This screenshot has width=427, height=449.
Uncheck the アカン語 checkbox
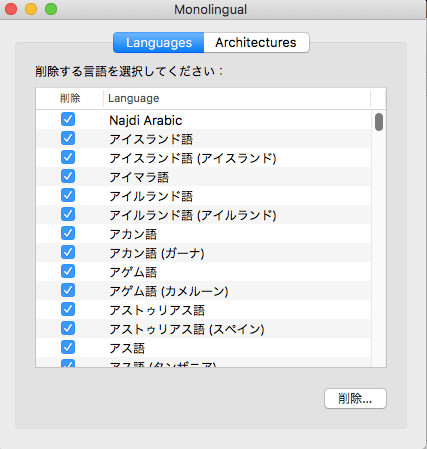coord(68,233)
